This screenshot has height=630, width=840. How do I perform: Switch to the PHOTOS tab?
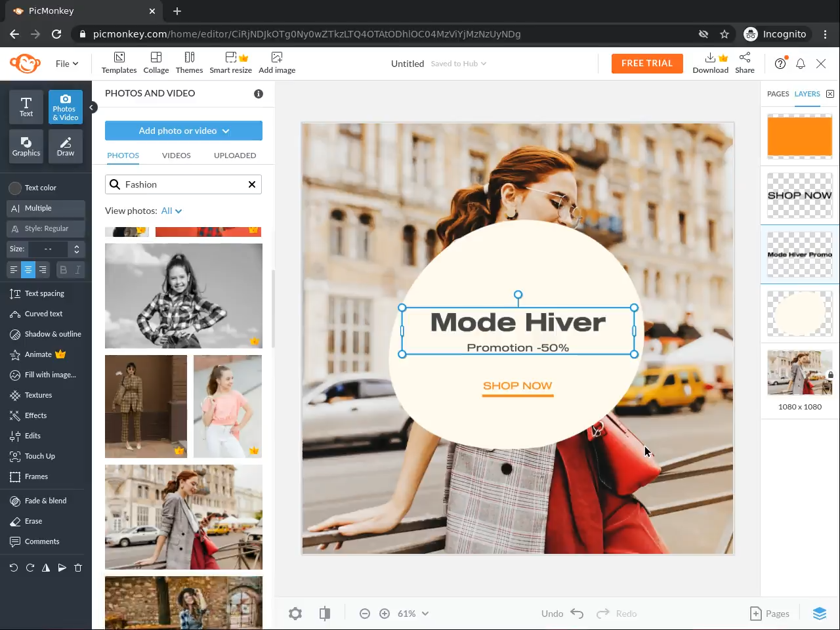coord(123,156)
